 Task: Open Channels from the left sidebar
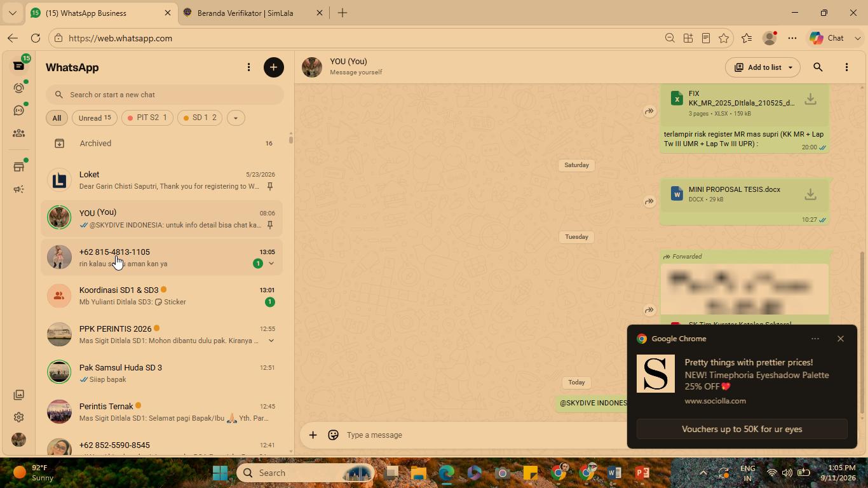[18, 111]
